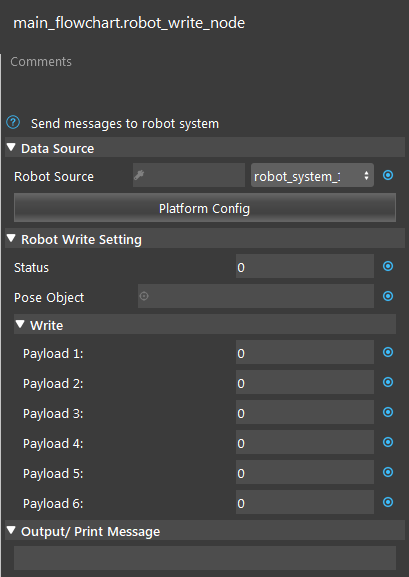Click the Payload 6 value field
Screen dimensions: 409x577
305,502
